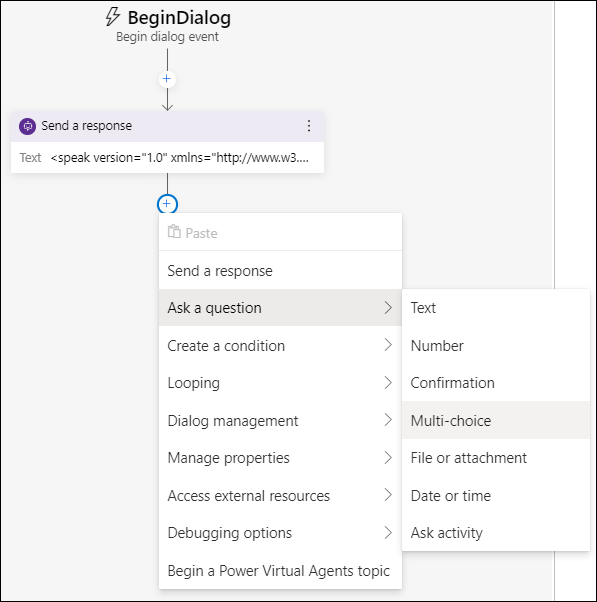Click the highlighted plus add-action button
The height and width of the screenshot is (602, 597).
click(167, 204)
